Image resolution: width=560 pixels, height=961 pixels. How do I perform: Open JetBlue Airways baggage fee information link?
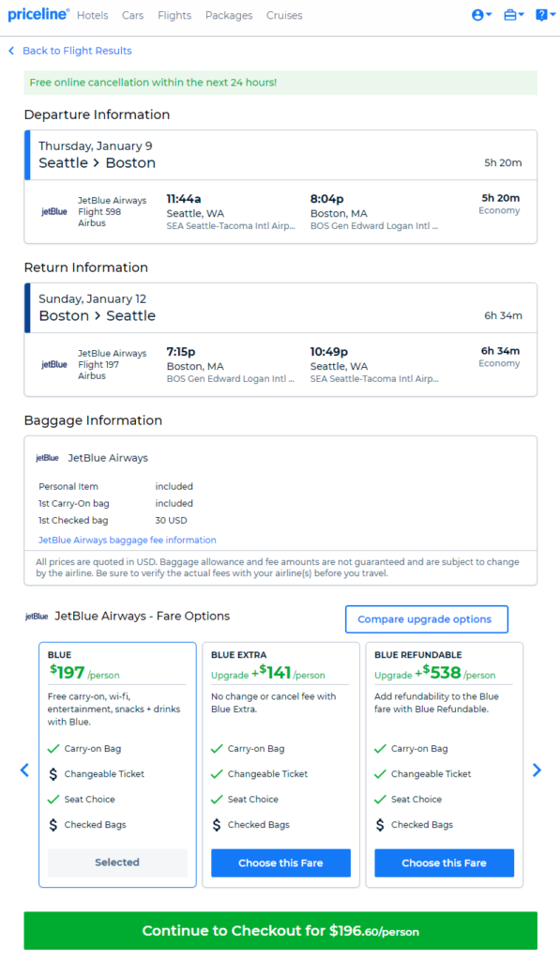click(128, 540)
